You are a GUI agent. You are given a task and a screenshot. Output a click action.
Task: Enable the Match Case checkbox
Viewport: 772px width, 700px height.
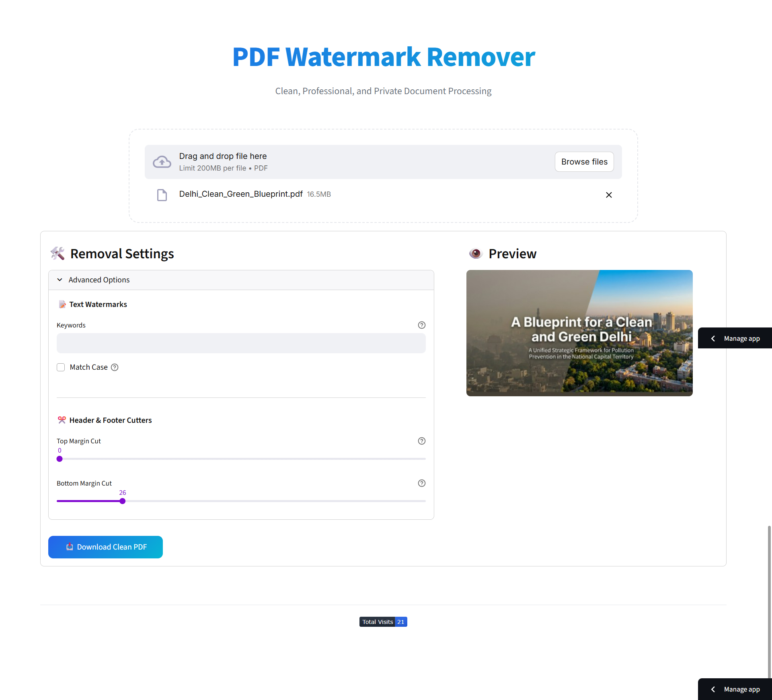point(60,367)
